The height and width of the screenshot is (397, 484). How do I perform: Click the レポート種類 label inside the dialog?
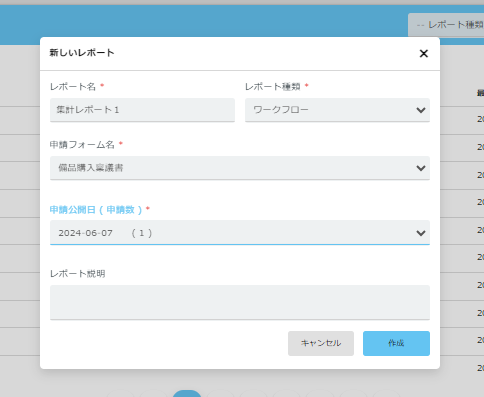pyautogui.click(x=273, y=87)
